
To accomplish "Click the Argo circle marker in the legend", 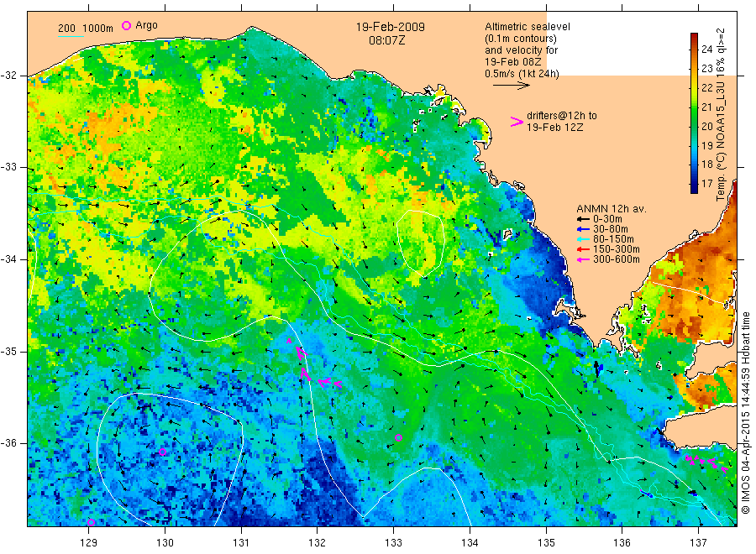I will [x=126, y=25].
